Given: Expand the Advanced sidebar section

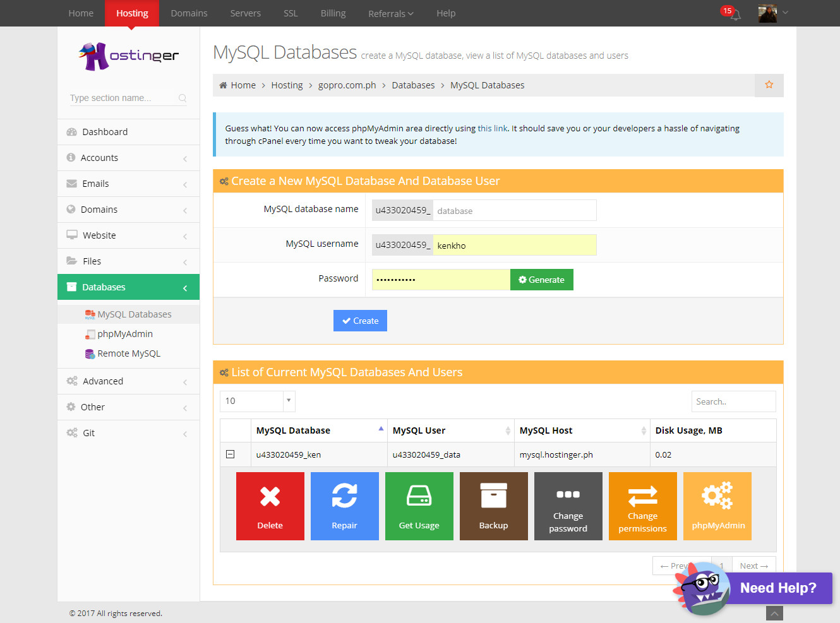Looking at the screenshot, I should coord(129,381).
